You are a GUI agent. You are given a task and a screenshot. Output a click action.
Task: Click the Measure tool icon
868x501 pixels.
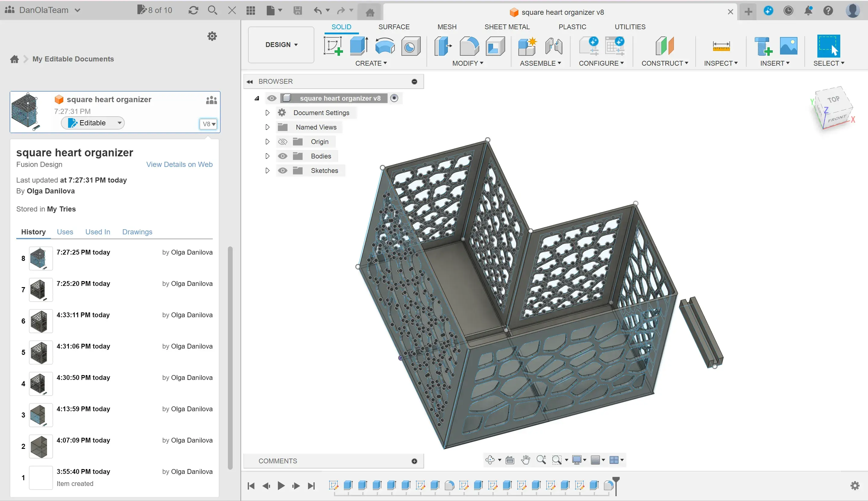tap(721, 46)
